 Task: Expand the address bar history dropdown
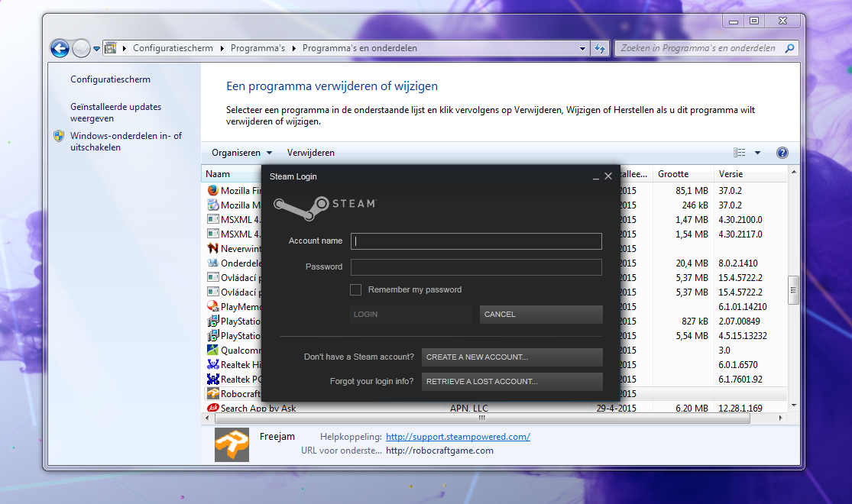(582, 48)
